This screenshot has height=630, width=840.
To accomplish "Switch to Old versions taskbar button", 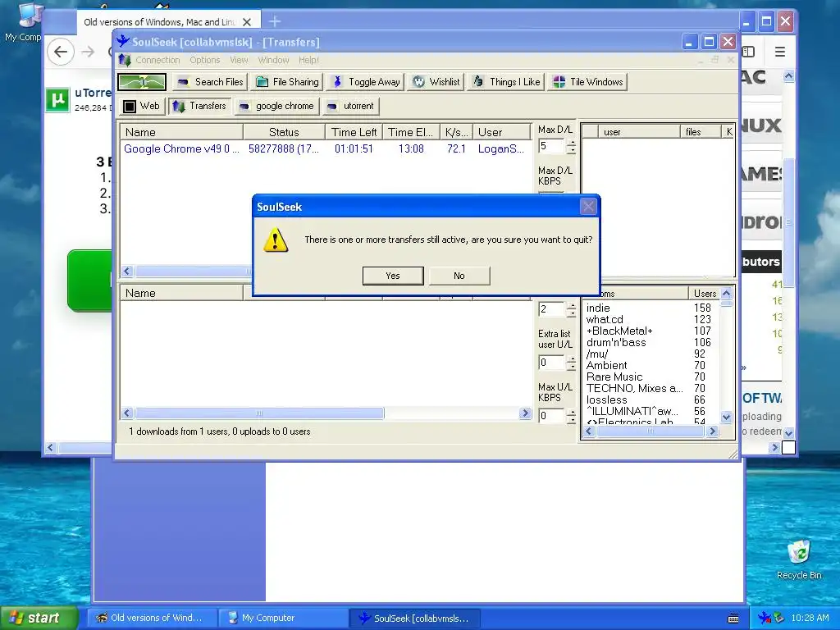I will point(153,618).
